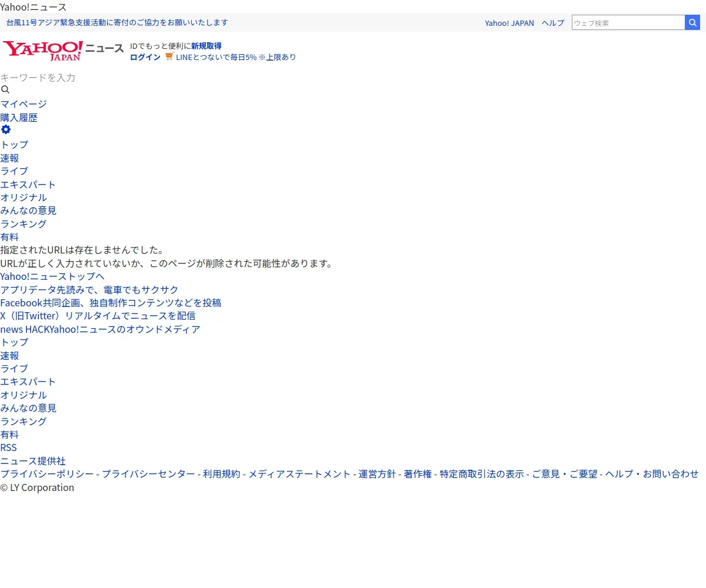Click the shopping cart icon beside LINE promo
Image resolution: width=706 pixels, height=588 pixels.
tap(169, 56)
